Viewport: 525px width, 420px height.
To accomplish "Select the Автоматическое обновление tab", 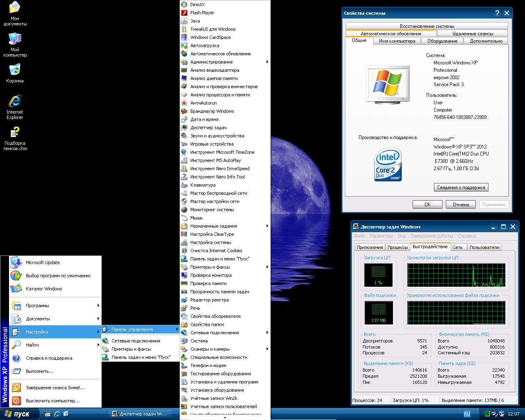I will click(391, 34).
